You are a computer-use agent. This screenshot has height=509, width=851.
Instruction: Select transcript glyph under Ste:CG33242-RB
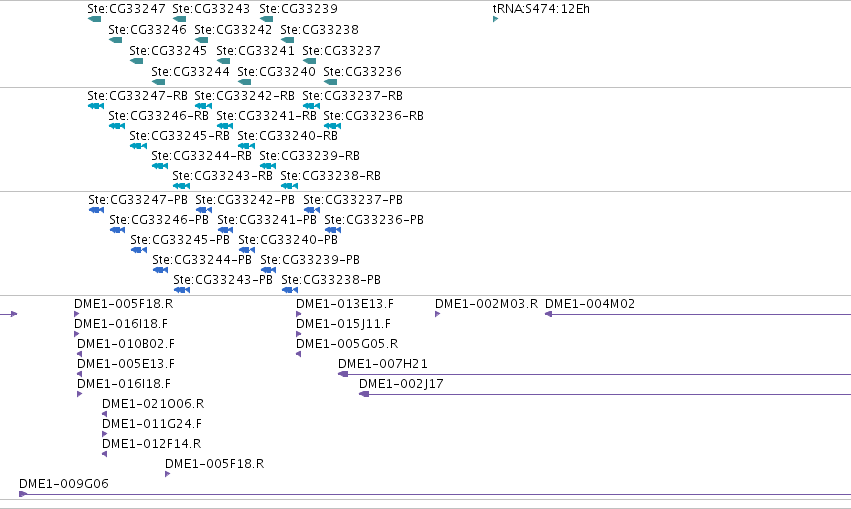point(204,106)
